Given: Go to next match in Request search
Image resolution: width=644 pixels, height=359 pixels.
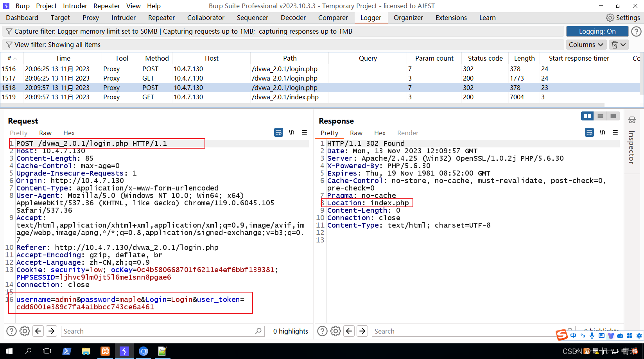Looking at the screenshot, I should [x=51, y=331].
